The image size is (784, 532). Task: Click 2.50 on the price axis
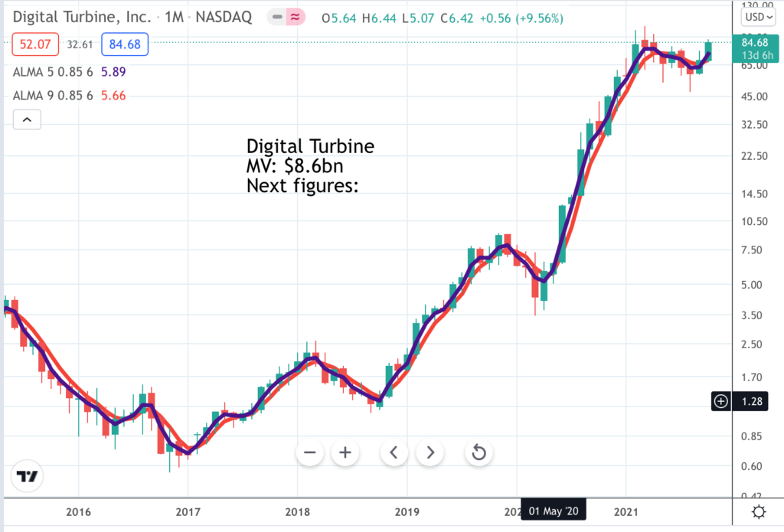(x=752, y=344)
